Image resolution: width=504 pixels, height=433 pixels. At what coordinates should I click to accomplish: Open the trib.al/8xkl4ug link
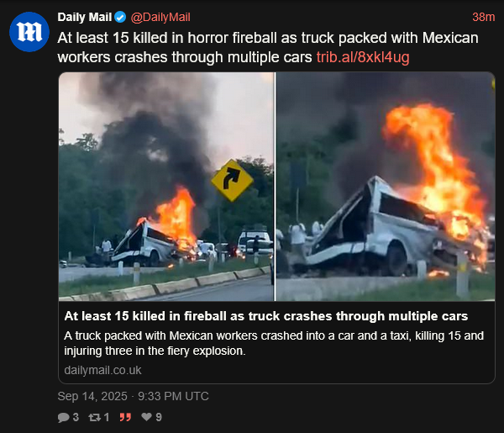(x=363, y=57)
